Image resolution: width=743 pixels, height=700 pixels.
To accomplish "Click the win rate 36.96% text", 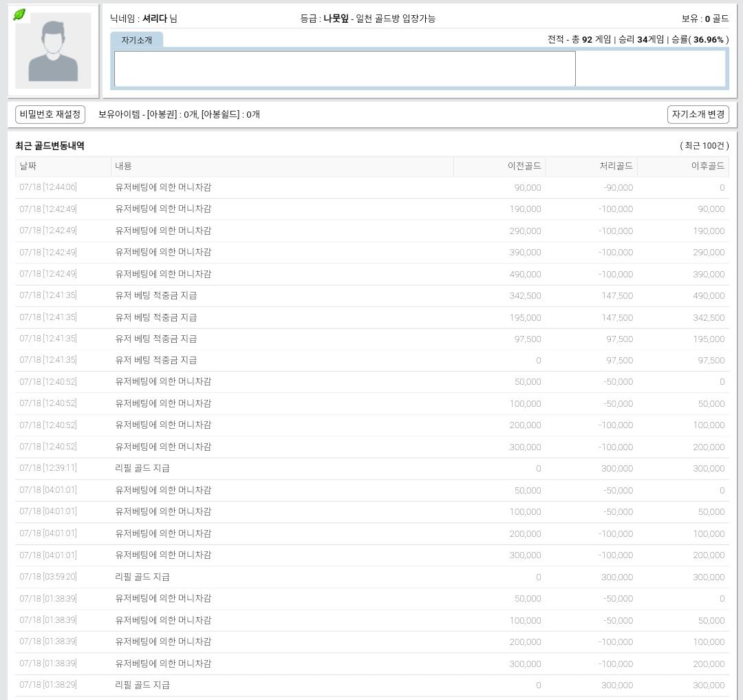I will (709, 39).
